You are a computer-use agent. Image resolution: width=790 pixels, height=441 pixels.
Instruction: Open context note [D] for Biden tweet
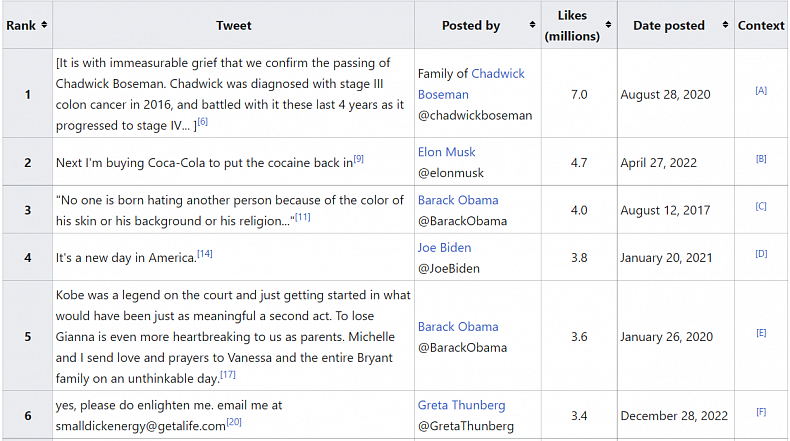click(761, 254)
